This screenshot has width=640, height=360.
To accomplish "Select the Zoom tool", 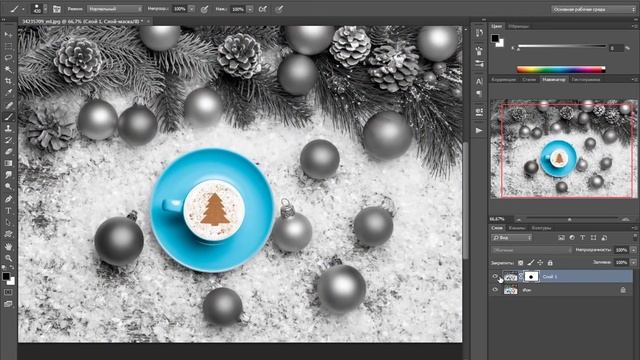I will [x=8, y=258].
